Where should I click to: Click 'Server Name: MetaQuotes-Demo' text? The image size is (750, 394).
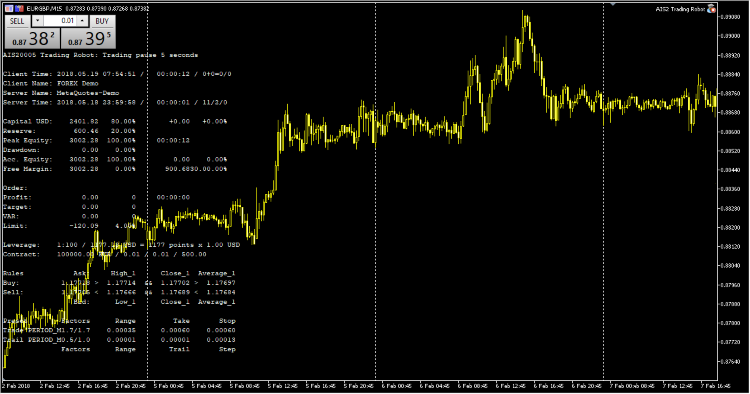click(61, 93)
